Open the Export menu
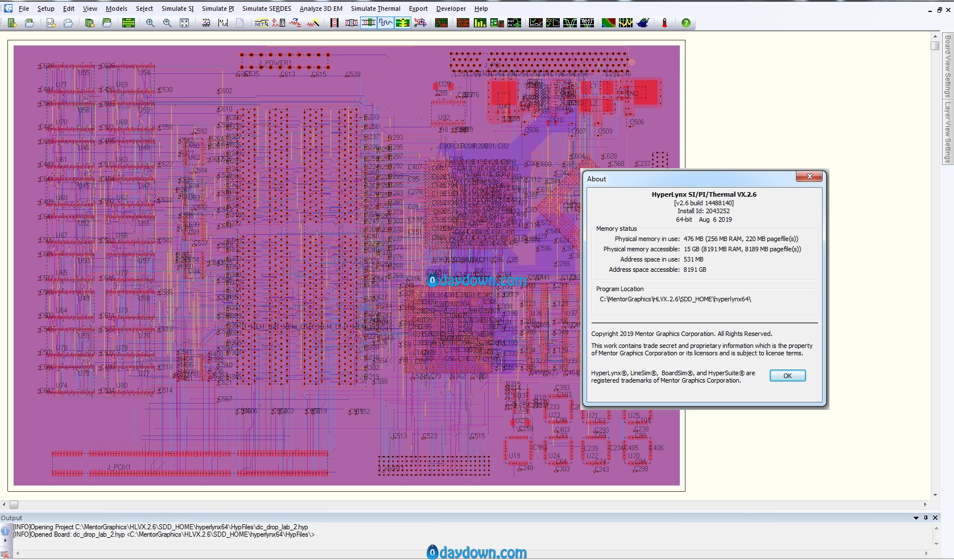The height and width of the screenshot is (560, 954). [418, 9]
